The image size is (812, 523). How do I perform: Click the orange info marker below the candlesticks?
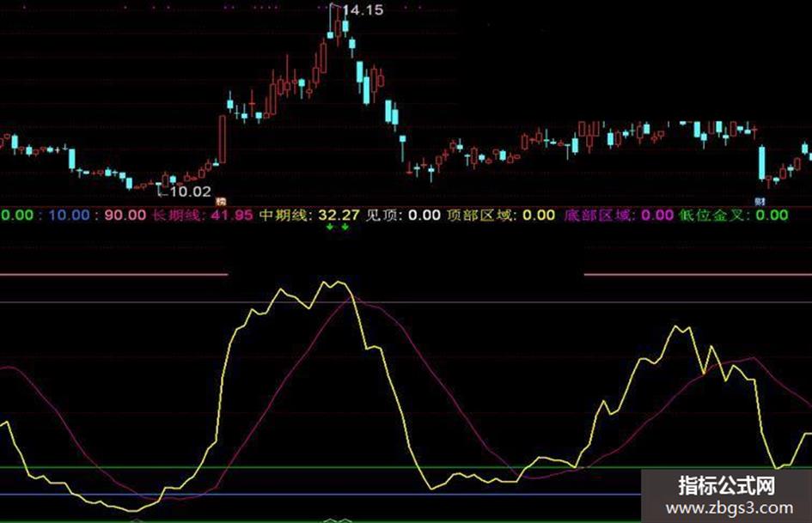click(221, 201)
